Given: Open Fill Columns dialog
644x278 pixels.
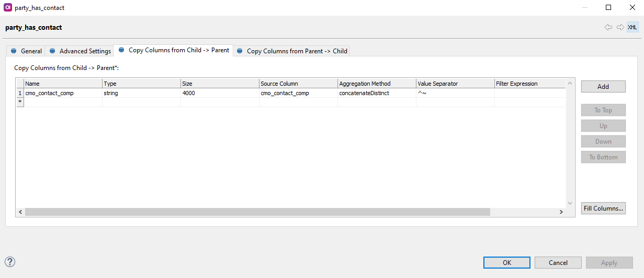Looking at the screenshot, I should click(x=603, y=209).
